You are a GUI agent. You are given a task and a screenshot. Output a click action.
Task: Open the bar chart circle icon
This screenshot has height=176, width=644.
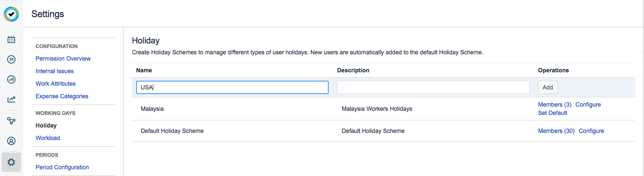[x=11, y=79]
